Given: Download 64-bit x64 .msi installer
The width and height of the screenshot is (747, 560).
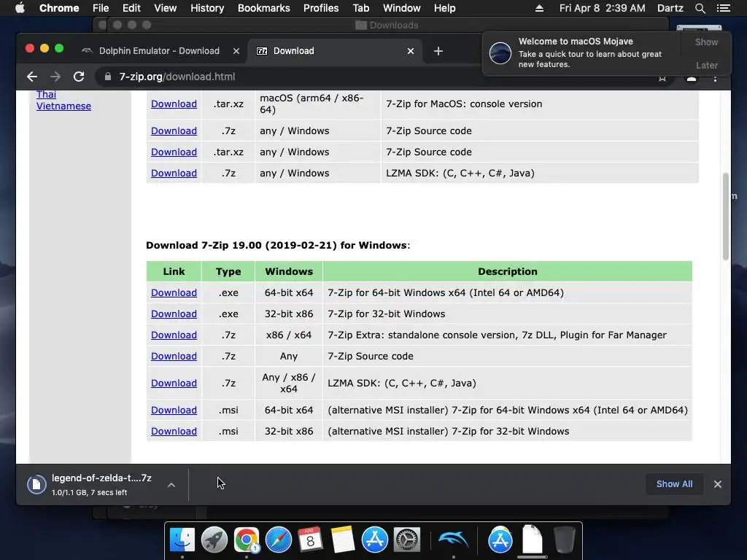Looking at the screenshot, I should point(174,410).
